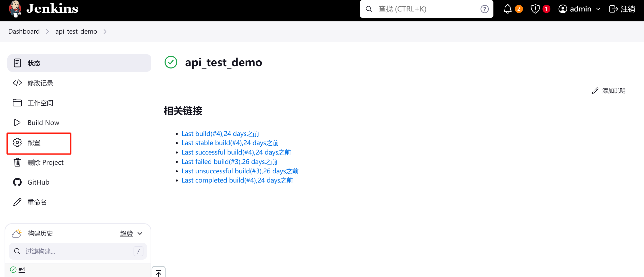Open api_test_demo breadcrumb

tap(76, 31)
